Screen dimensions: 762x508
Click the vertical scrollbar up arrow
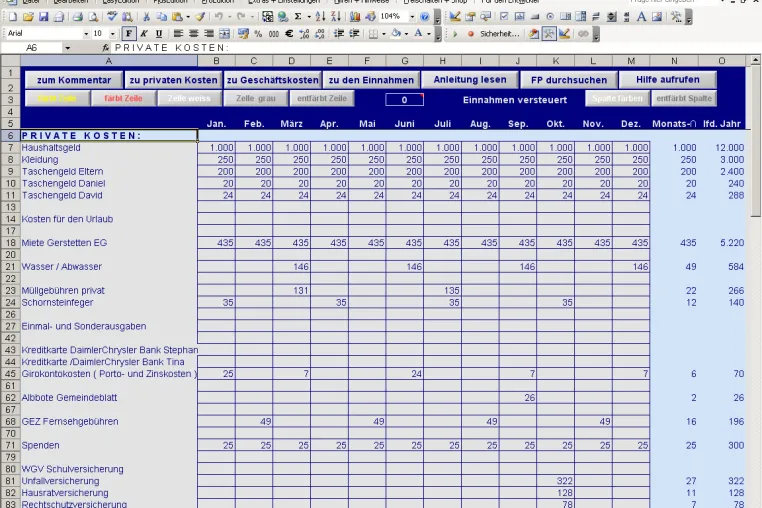tap(756, 60)
